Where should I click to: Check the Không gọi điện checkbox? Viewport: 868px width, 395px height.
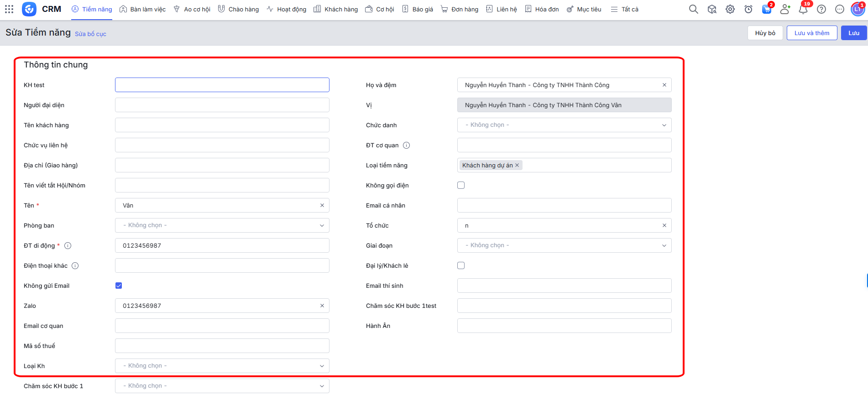(461, 185)
